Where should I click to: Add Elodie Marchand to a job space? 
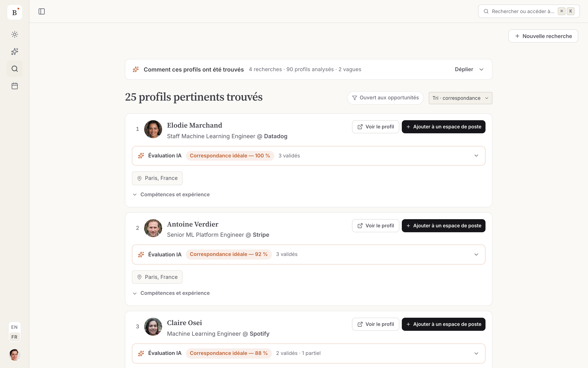(x=443, y=127)
